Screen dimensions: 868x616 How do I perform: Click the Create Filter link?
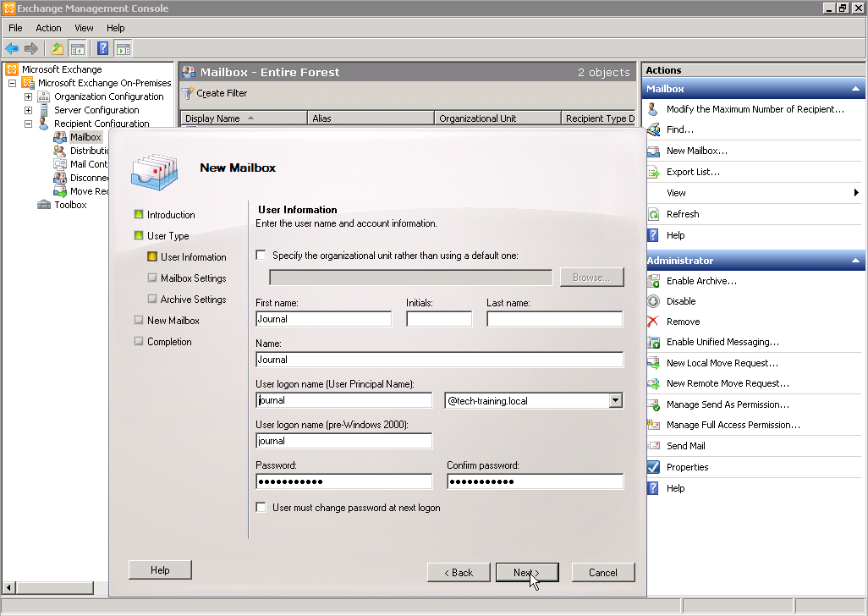click(222, 93)
